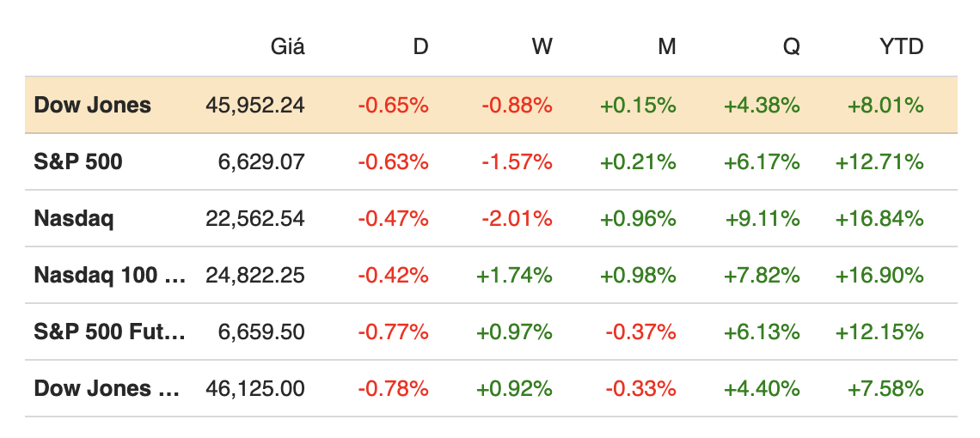Open the S&P 500 index row

78,161
